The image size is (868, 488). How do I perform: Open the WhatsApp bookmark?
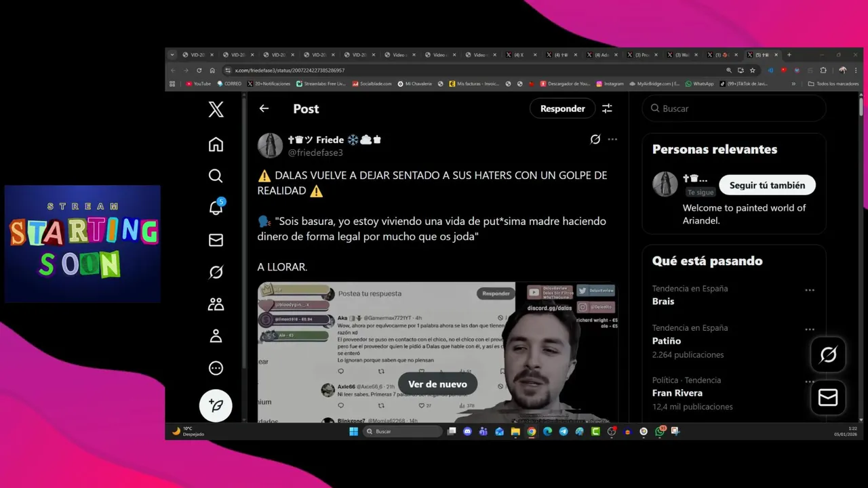[x=699, y=84]
